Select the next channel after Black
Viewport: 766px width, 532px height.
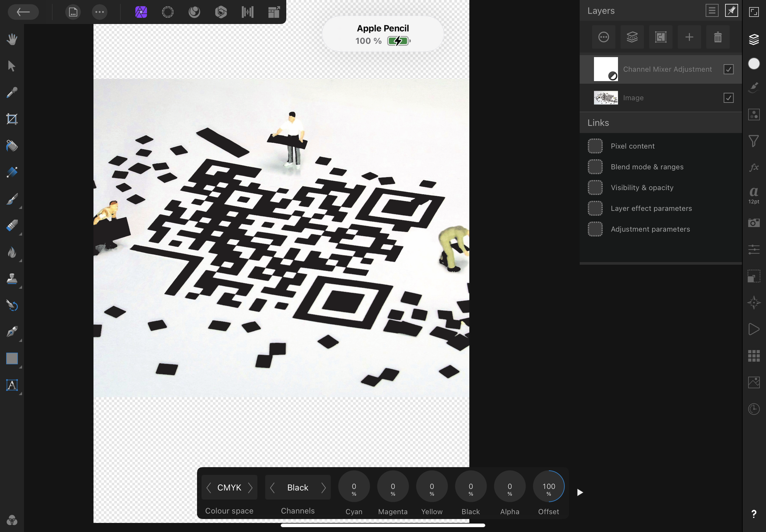coord(324,488)
